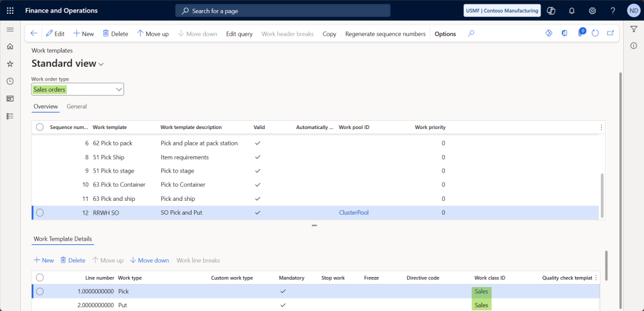Click the back arrow in action pane

(x=34, y=34)
